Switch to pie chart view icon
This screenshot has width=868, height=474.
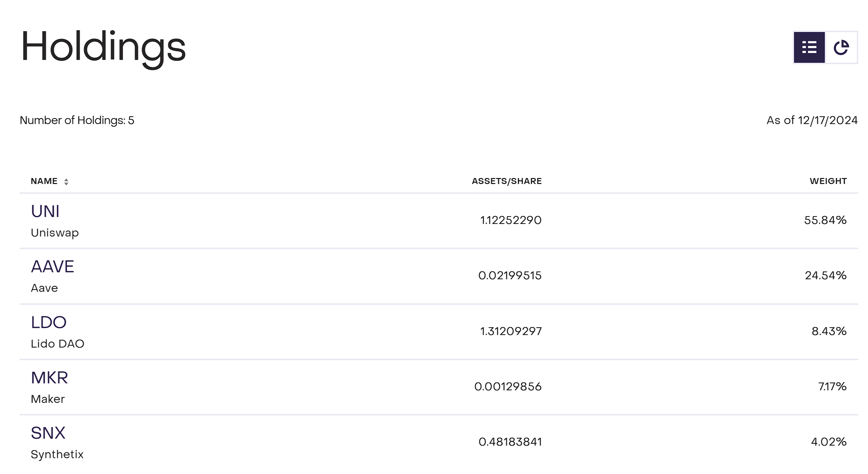(x=841, y=47)
